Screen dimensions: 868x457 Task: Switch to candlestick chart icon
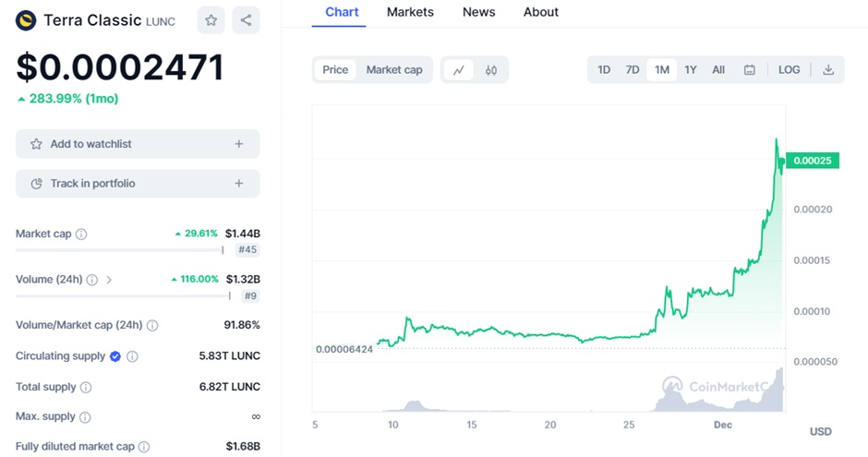[491, 70]
